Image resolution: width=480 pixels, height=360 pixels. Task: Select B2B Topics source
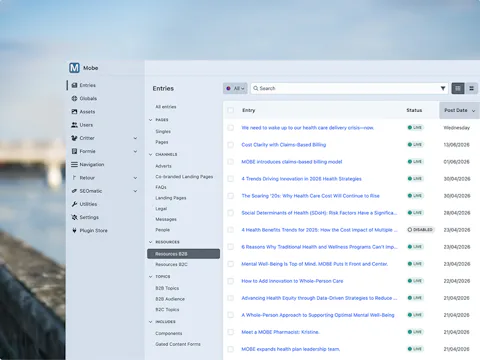point(167,288)
